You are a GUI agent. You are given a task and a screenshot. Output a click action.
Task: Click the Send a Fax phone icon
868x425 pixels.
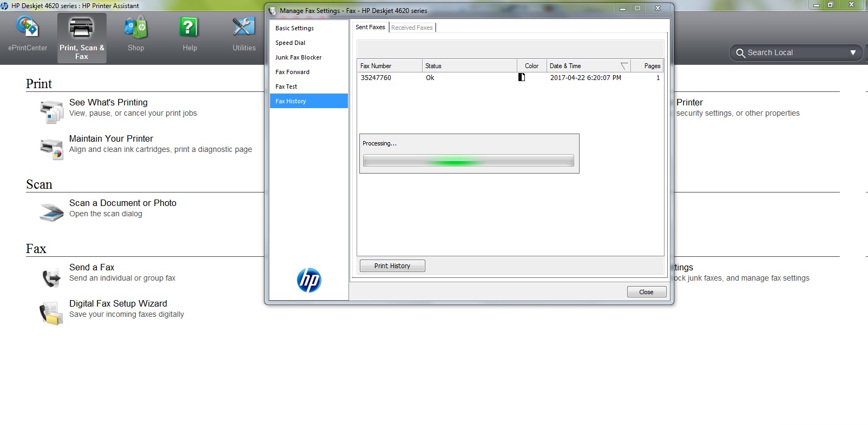click(x=51, y=277)
